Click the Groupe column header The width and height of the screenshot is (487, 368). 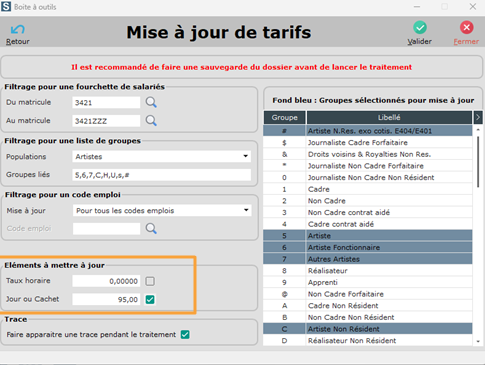[284, 117]
